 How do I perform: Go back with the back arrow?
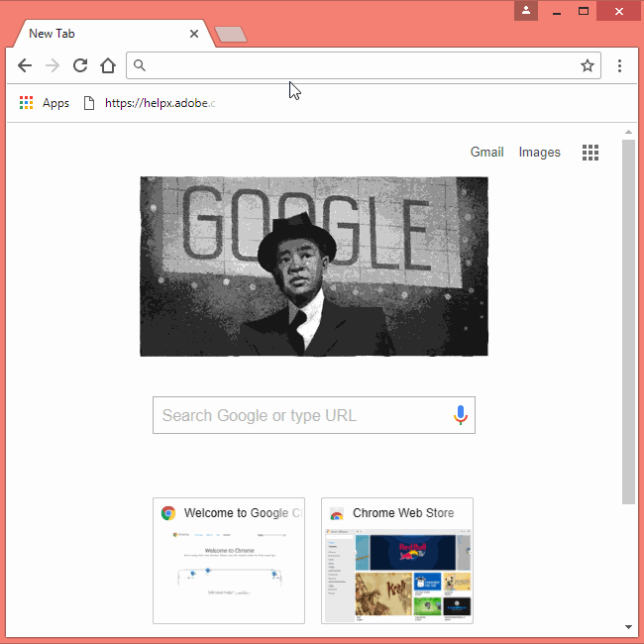pyautogui.click(x=25, y=65)
